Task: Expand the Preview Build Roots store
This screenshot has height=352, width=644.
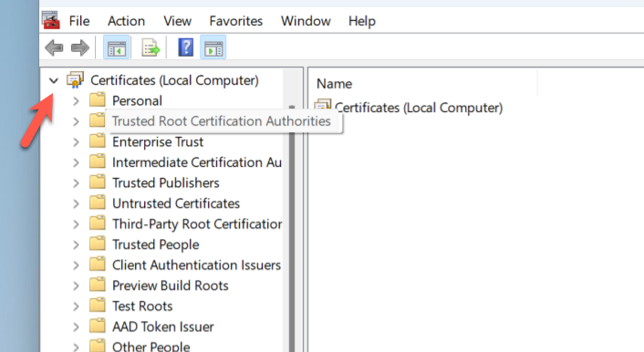Action: tap(76, 285)
